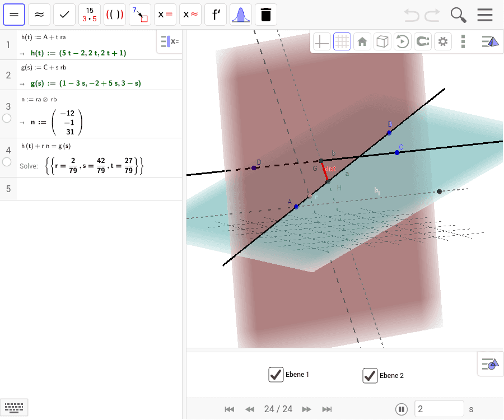Image resolution: width=504 pixels, height=420 pixels.
Task: Toggle visibility circle of CAS row 3
Action: click(x=7, y=118)
